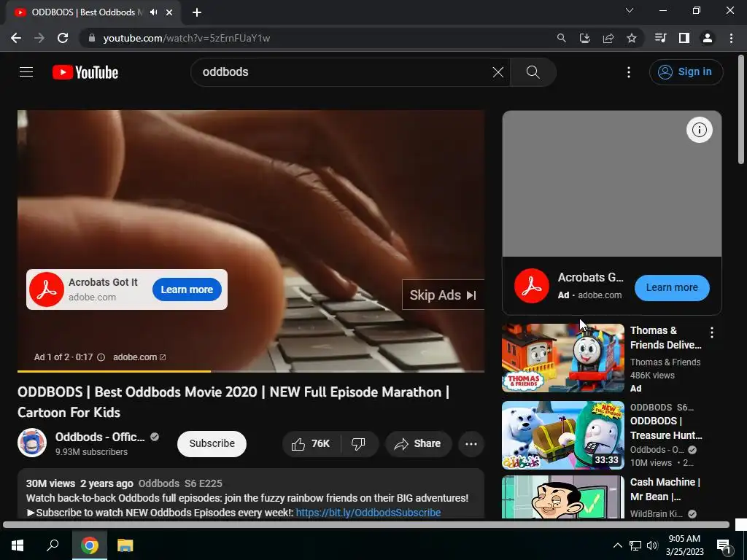Share the video

click(418, 444)
